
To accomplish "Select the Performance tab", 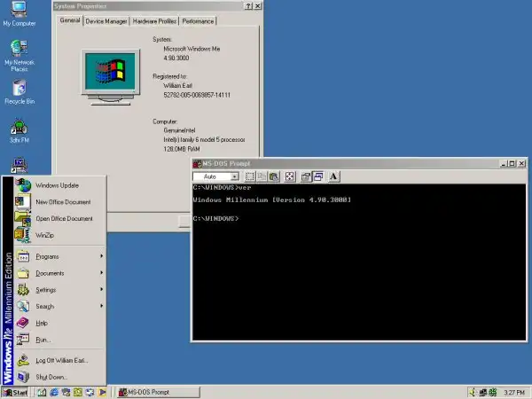I will pos(197,20).
